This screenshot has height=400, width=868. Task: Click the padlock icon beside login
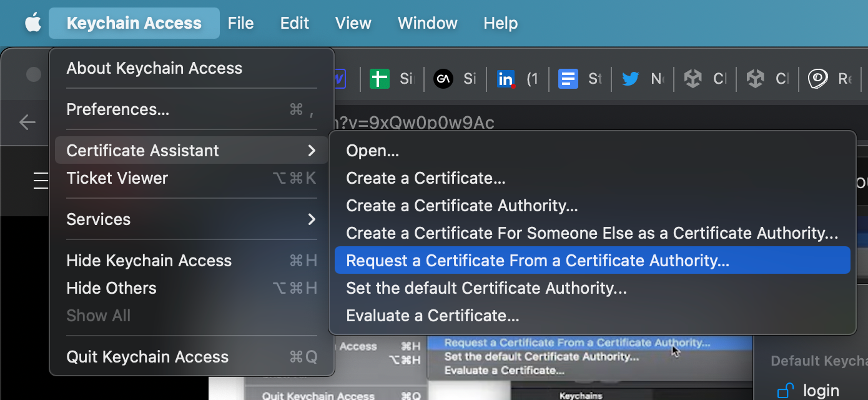coord(786,391)
